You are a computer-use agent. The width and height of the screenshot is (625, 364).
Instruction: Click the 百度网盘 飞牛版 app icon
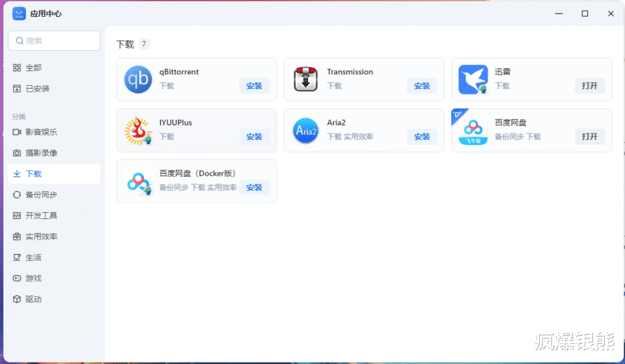(473, 132)
